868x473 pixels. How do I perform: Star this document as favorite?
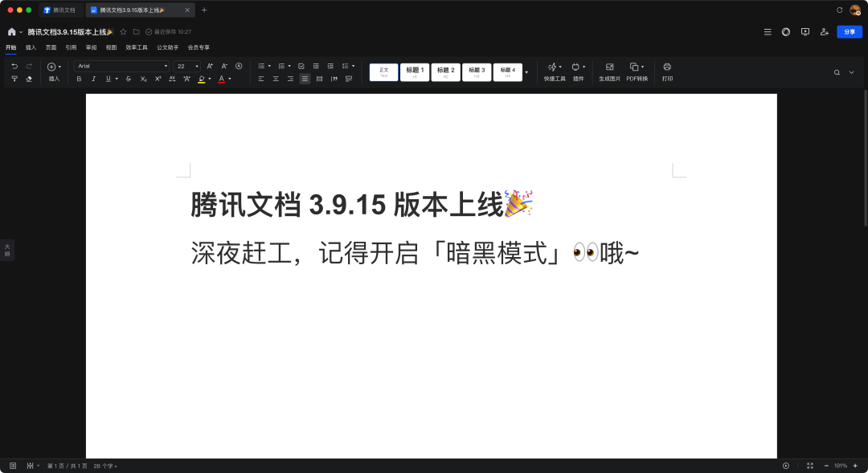(124, 32)
